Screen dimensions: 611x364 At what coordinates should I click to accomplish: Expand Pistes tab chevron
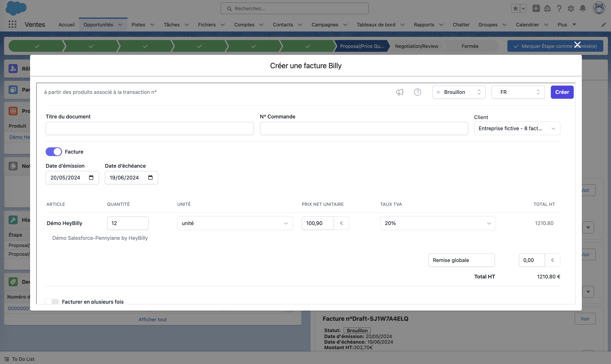click(152, 25)
